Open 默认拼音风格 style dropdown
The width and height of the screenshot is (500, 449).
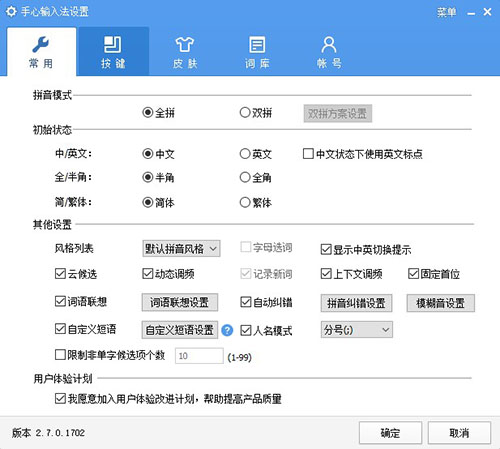coord(181,249)
